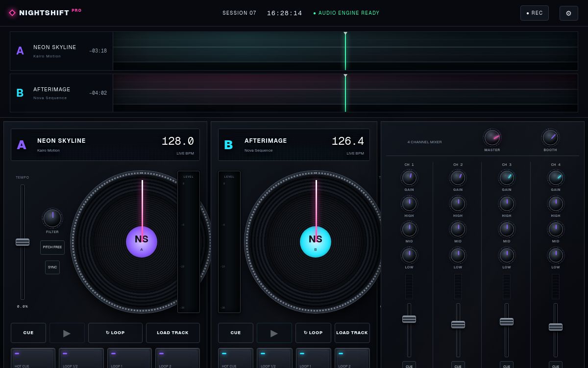588x368 pixels.
Task: Click the CH 4 LOW EQ knob
Action: 556,255
